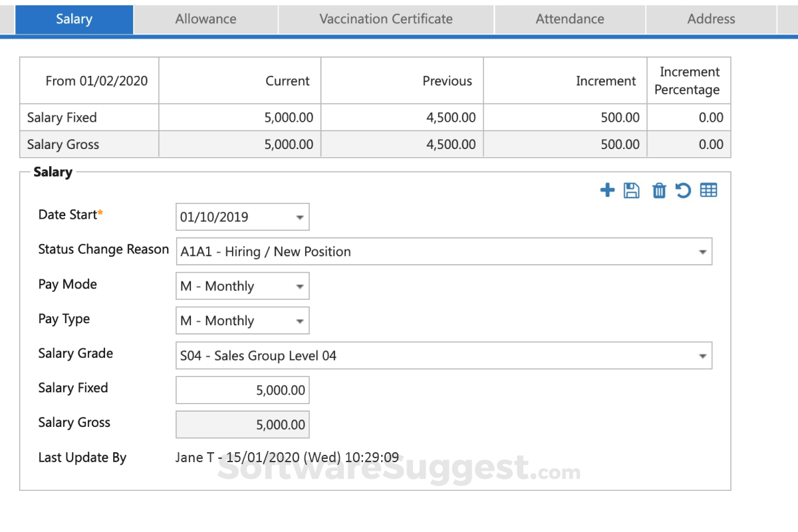Image resolution: width=798 pixels, height=532 pixels.
Task: Open the salary records table view
Action: click(x=708, y=190)
